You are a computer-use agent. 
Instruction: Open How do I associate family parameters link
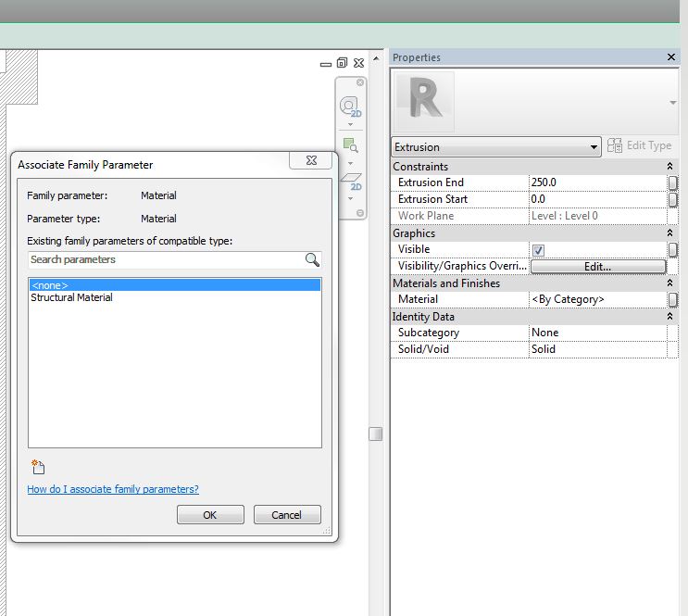[x=113, y=489]
